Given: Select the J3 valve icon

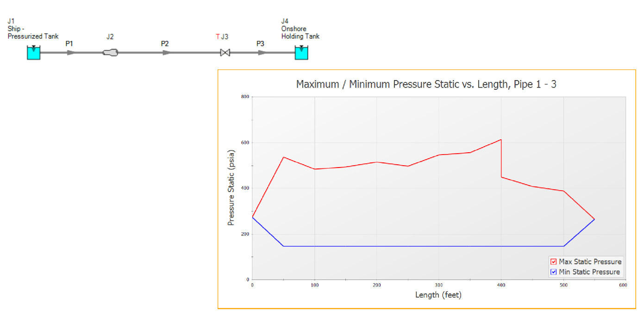Looking at the screenshot, I should click(225, 53).
